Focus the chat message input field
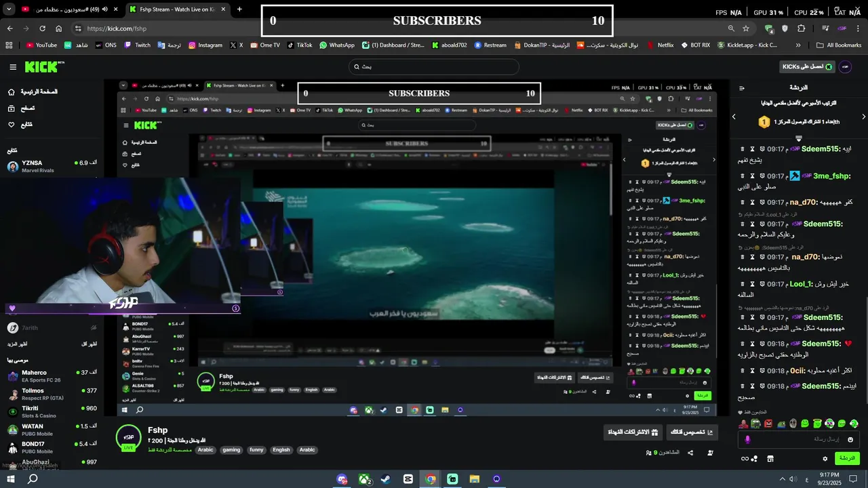 pyautogui.click(x=797, y=439)
